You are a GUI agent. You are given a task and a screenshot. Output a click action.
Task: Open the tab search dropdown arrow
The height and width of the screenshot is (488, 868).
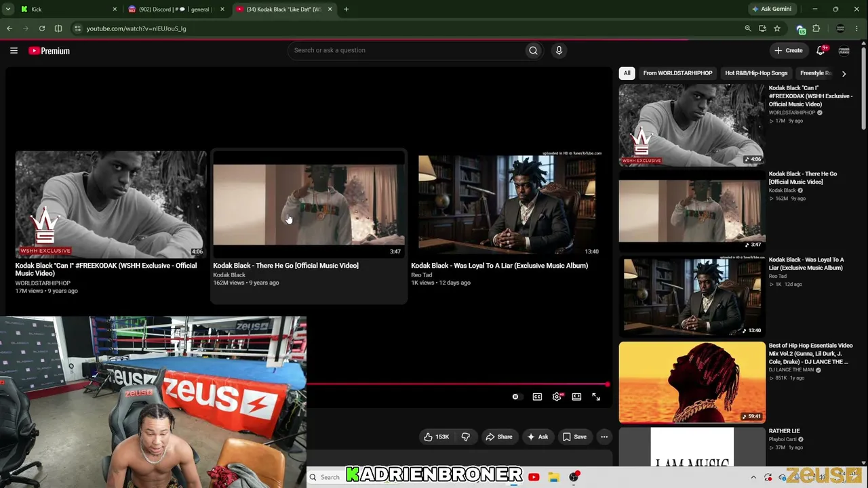click(x=8, y=9)
